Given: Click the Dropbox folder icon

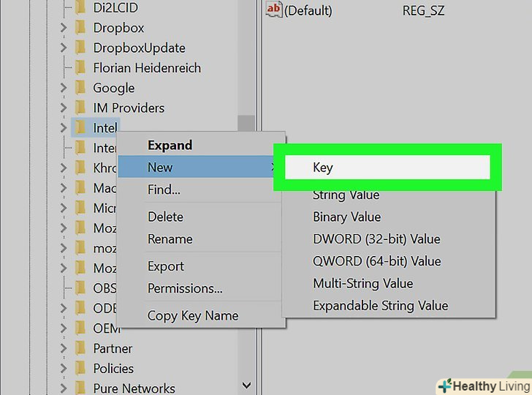Looking at the screenshot, I should point(80,28).
